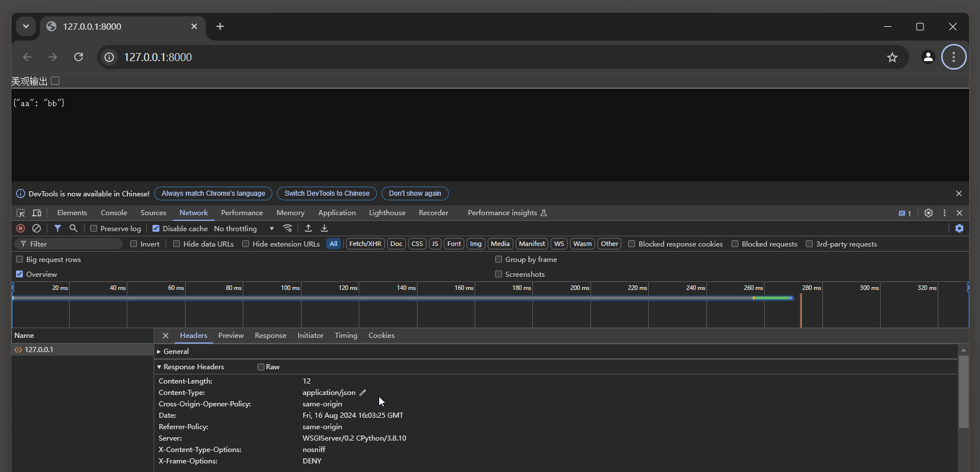Close the request details pane
This screenshot has width=980, height=472.
point(166,336)
